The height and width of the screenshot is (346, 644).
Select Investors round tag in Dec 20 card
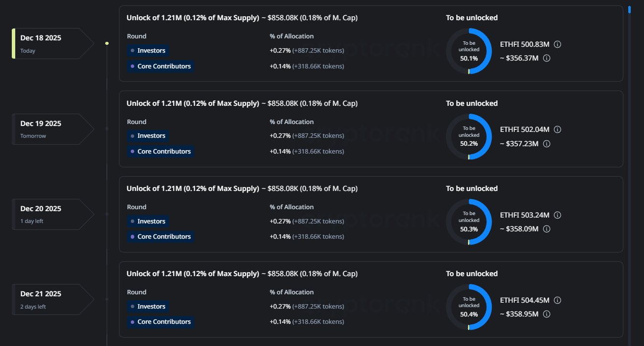point(148,221)
